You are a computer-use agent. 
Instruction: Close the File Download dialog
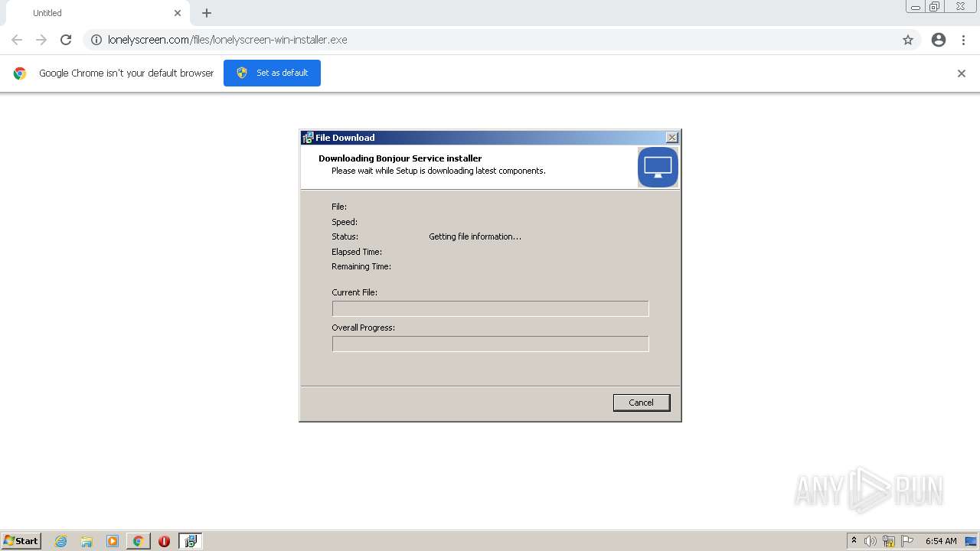[x=672, y=138]
